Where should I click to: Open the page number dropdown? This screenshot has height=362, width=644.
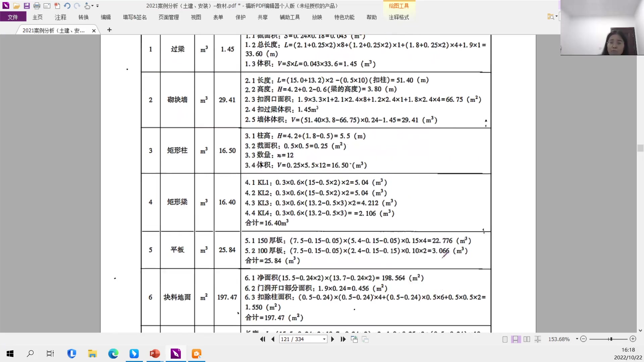click(x=323, y=339)
